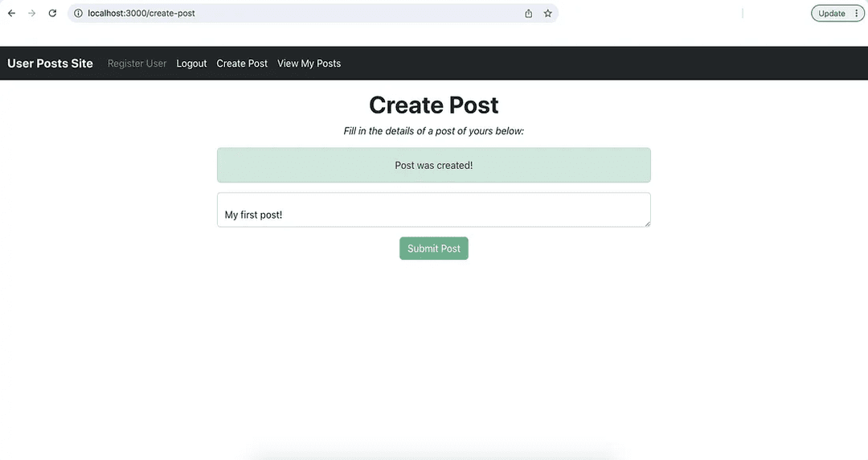Click the browser forward arrow

click(31, 14)
